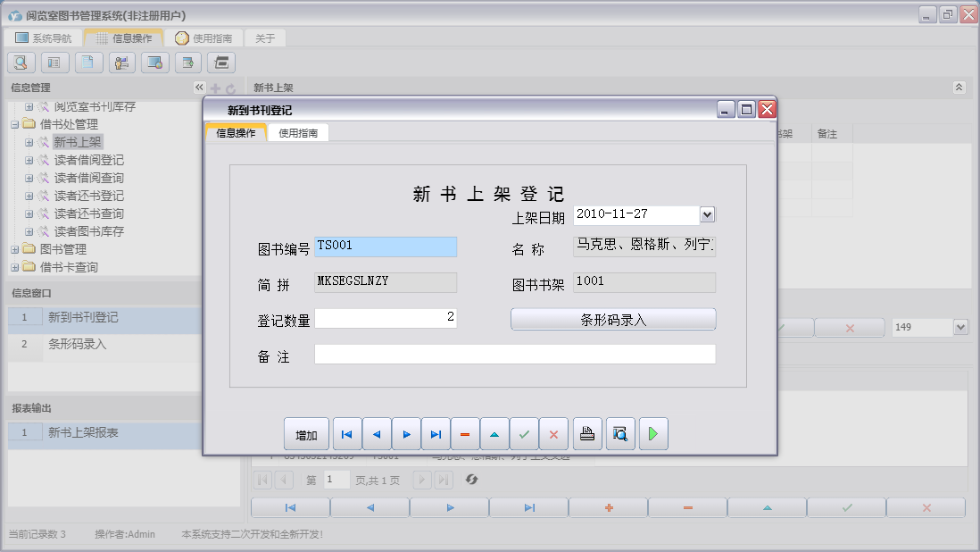Select the search/query icon in the main toolbar

[x=20, y=63]
